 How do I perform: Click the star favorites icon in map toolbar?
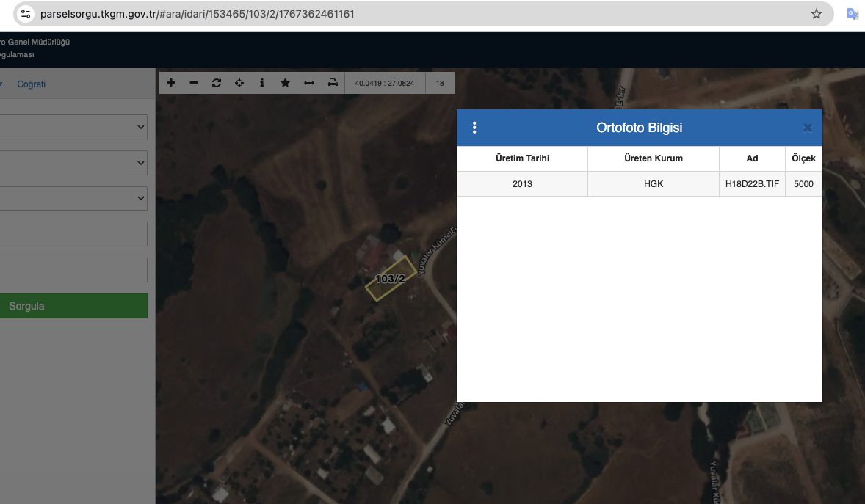pyautogui.click(x=285, y=83)
